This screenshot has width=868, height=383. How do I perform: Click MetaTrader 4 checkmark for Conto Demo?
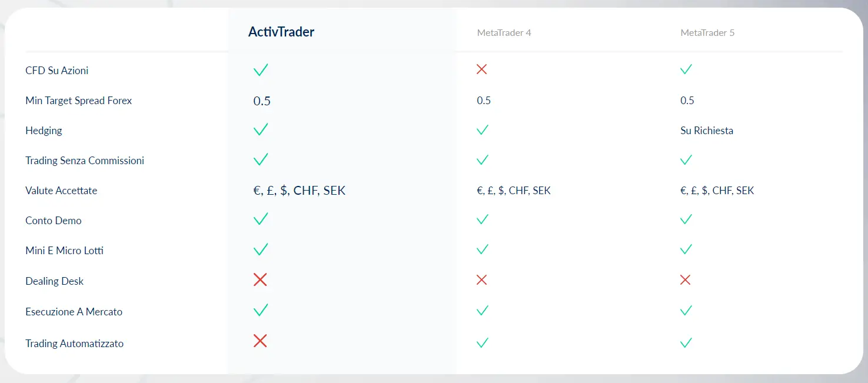click(483, 219)
